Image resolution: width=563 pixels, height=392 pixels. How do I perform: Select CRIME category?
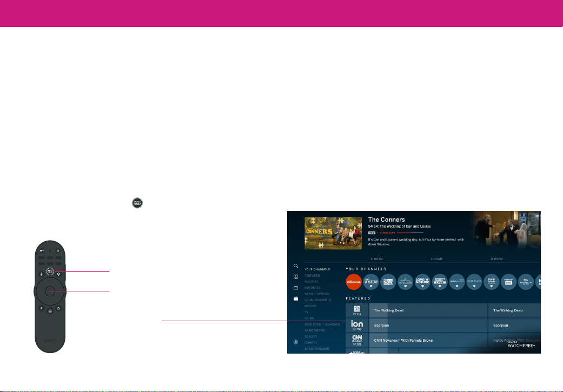tap(309, 318)
